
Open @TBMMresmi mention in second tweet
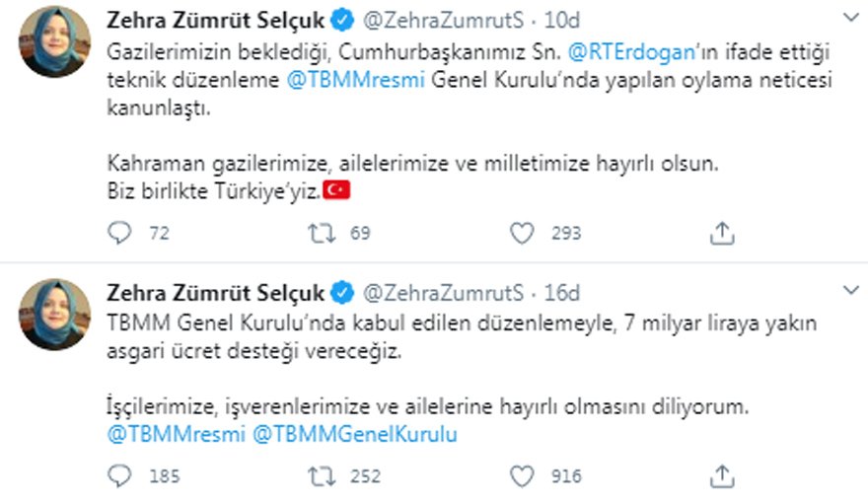pyautogui.click(x=176, y=434)
